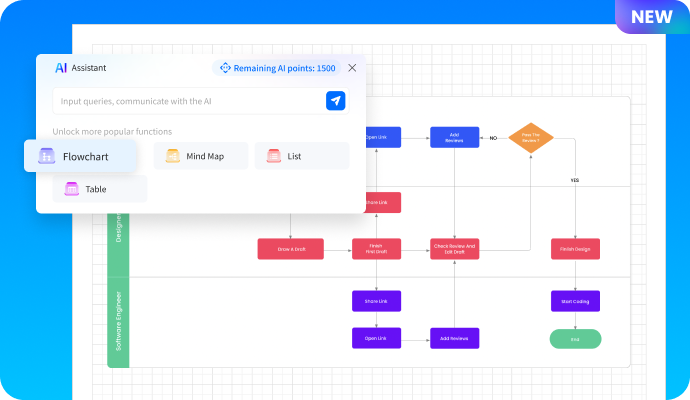This screenshot has width=690, height=400.
Task: Choose the Table option label
Action: coord(95,189)
